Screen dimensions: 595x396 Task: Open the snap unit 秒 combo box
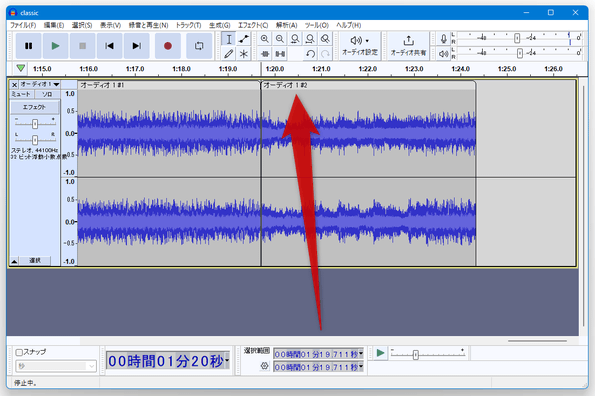(x=56, y=366)
